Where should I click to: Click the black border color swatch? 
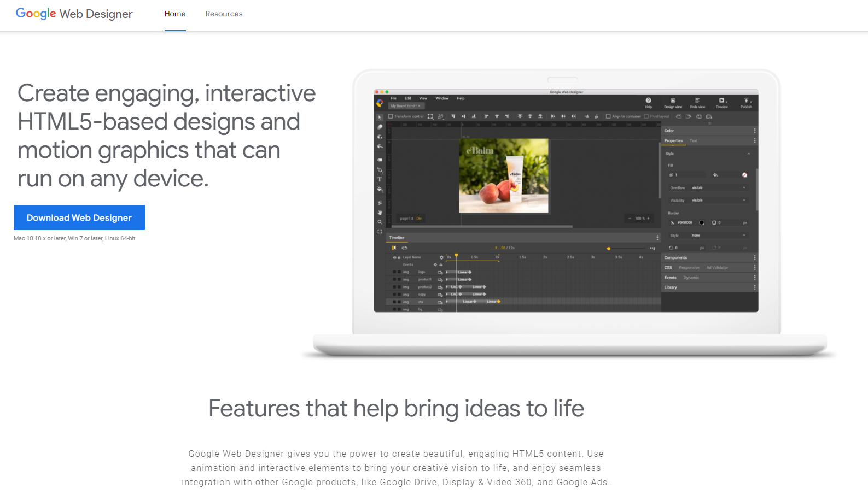(x=702, y=222)
